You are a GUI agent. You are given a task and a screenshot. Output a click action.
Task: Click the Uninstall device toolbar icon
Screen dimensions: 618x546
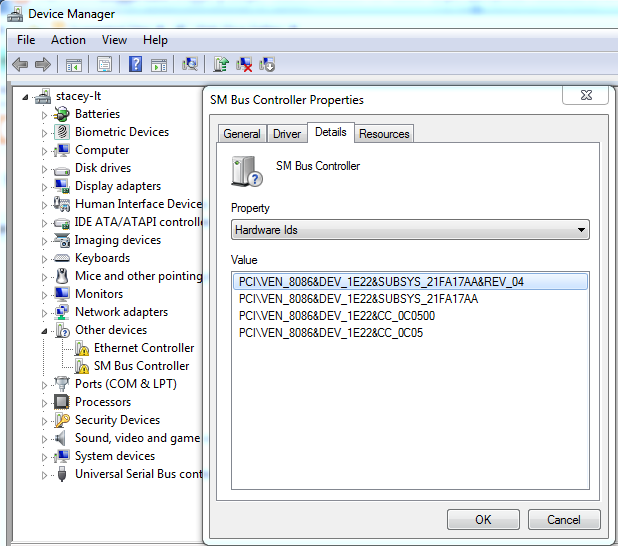244,64
